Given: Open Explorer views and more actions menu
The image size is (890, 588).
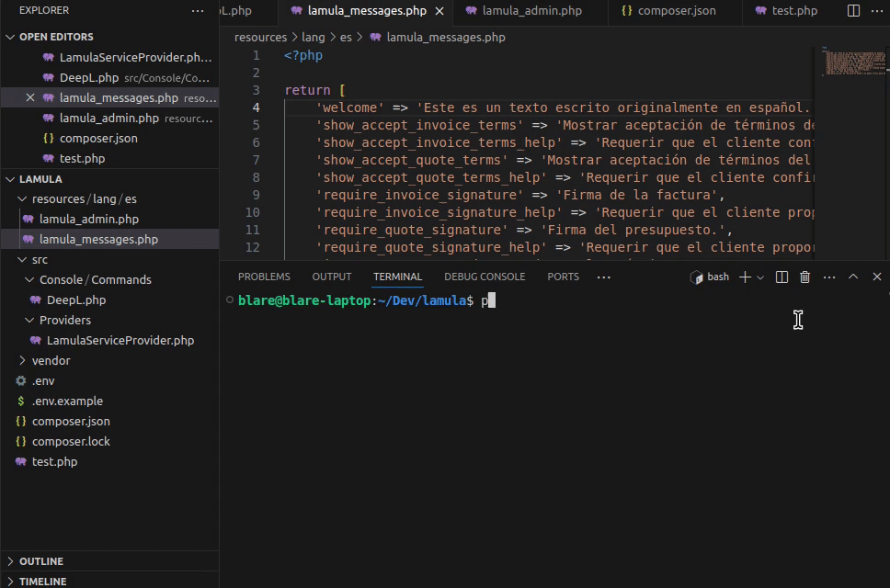Looking at the screenshot, I should [198, 11].
